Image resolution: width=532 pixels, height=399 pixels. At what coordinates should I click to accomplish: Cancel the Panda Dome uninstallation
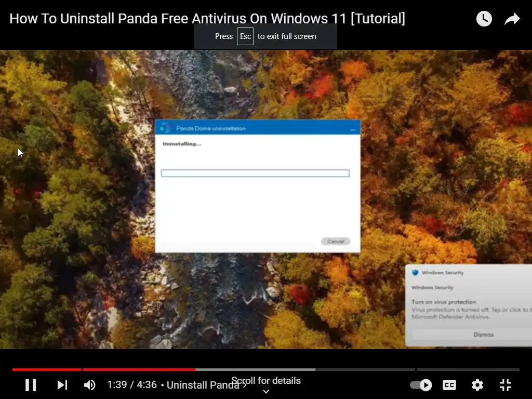coord(336,241)
